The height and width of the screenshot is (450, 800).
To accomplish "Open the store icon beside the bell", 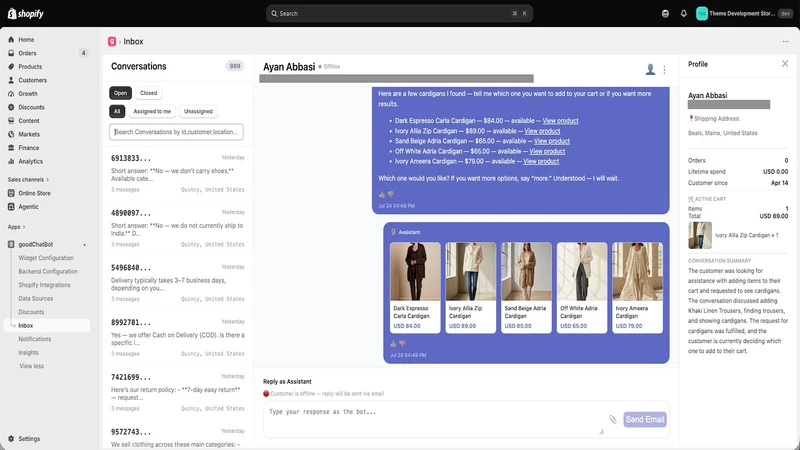I will point(665,14).
